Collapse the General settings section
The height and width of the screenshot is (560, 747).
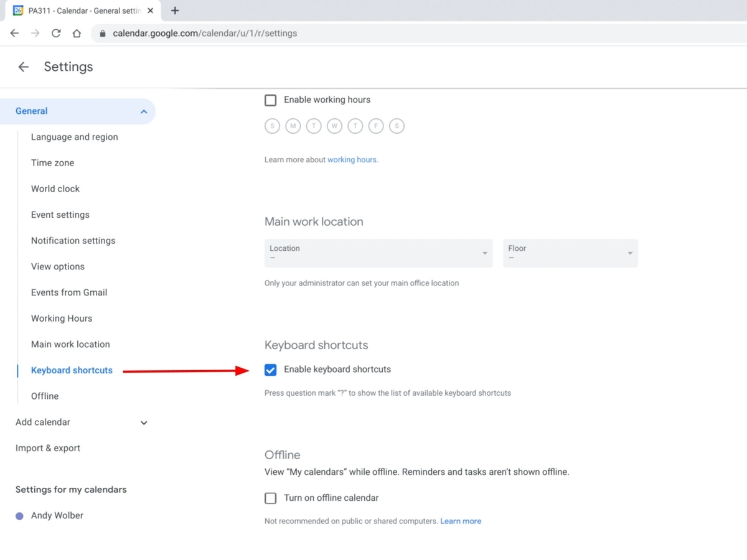tap(144, 111)
